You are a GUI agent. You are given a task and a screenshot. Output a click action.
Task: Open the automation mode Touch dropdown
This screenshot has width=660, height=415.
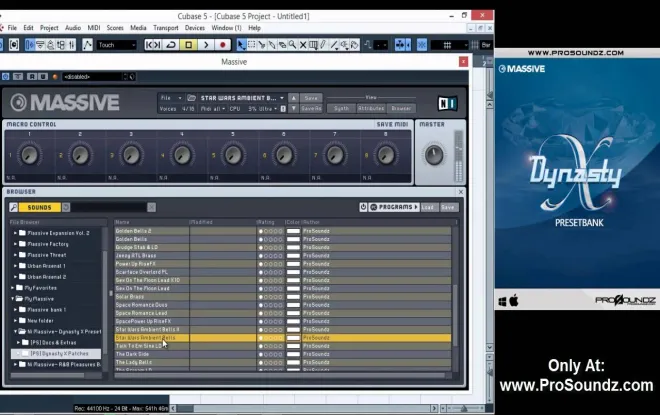[x=117, y=45]
